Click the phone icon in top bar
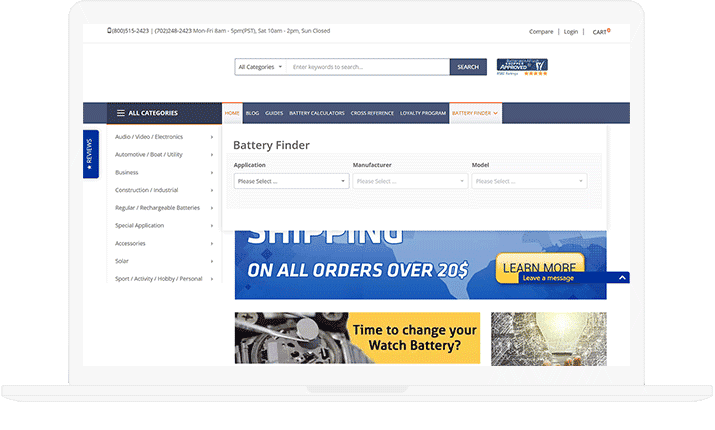The height and width of the screenshot is (430, 715). (x=109, y=31)
